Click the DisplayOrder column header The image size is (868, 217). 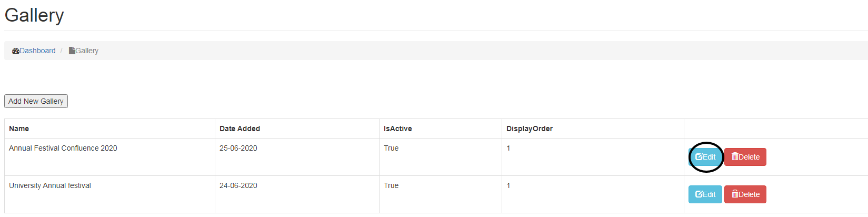[x=529, y=129]
